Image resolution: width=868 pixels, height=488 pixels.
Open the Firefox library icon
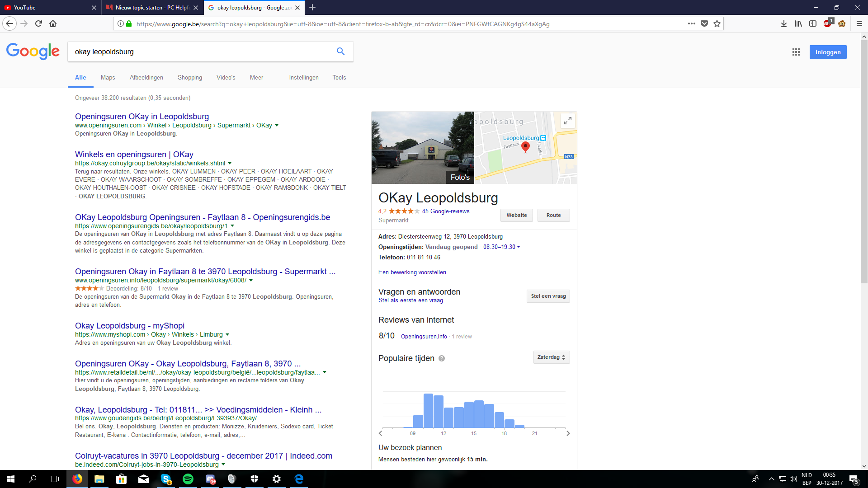(798, 23)
